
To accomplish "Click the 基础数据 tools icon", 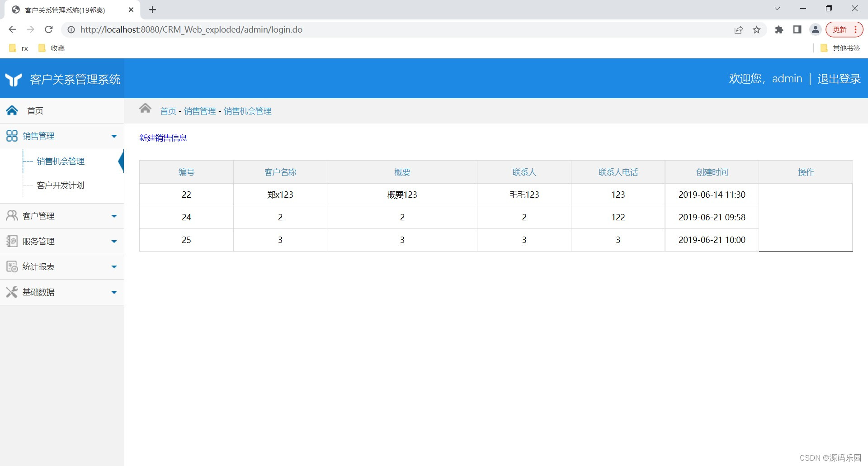I will point(12,292).
